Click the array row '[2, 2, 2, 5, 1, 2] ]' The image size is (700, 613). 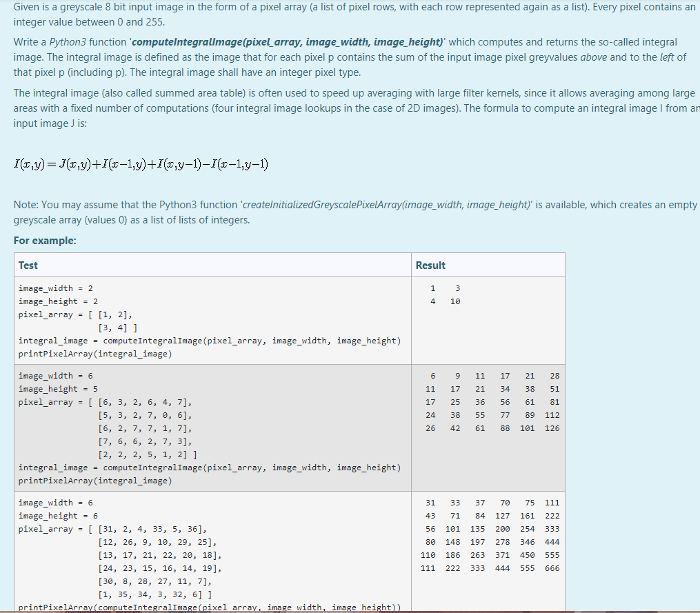(148, 454)
